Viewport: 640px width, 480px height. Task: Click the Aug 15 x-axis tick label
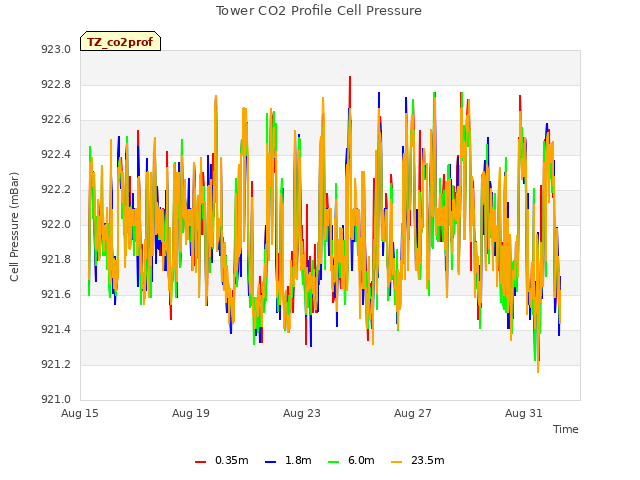[80, 413]
